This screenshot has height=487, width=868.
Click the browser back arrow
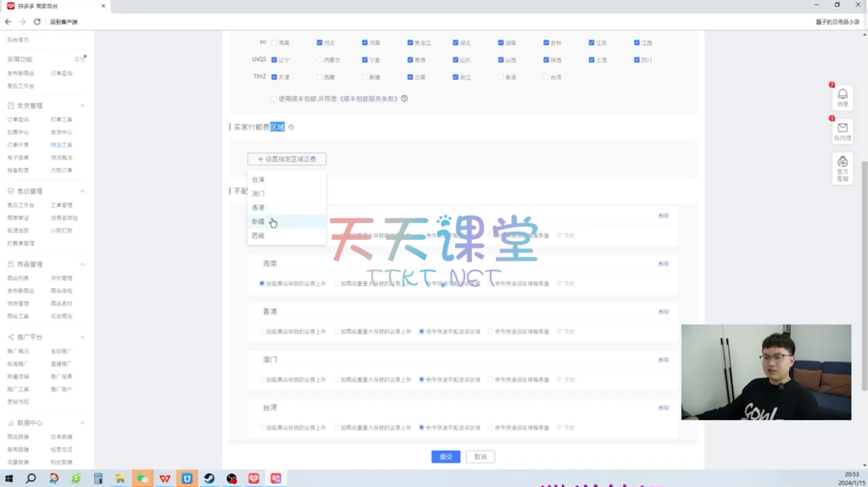[x=8, y=21]
